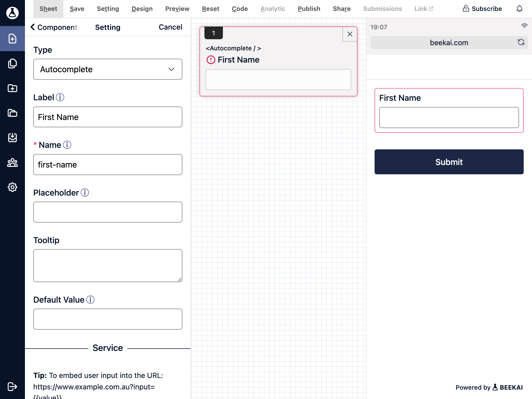Click the Default Value input field
Viewport: 532px width, 399px height.
(108, 319)
